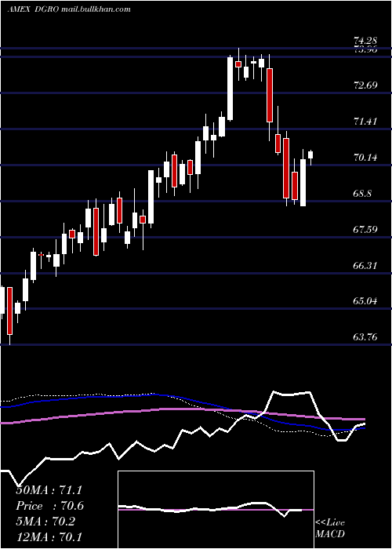Click the '50MA : 71.1' readout
This screenshot has width=392, height=549.
(x=49, y=490)
